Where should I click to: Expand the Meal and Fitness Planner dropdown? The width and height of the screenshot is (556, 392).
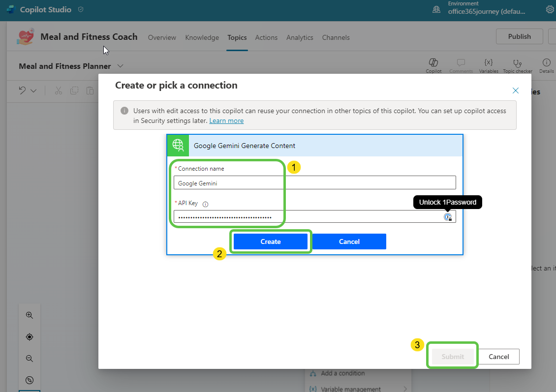click(121, 66)
